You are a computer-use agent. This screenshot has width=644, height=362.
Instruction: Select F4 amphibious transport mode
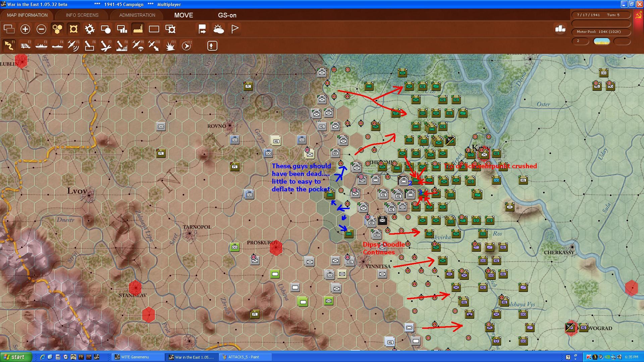(57, 46)
